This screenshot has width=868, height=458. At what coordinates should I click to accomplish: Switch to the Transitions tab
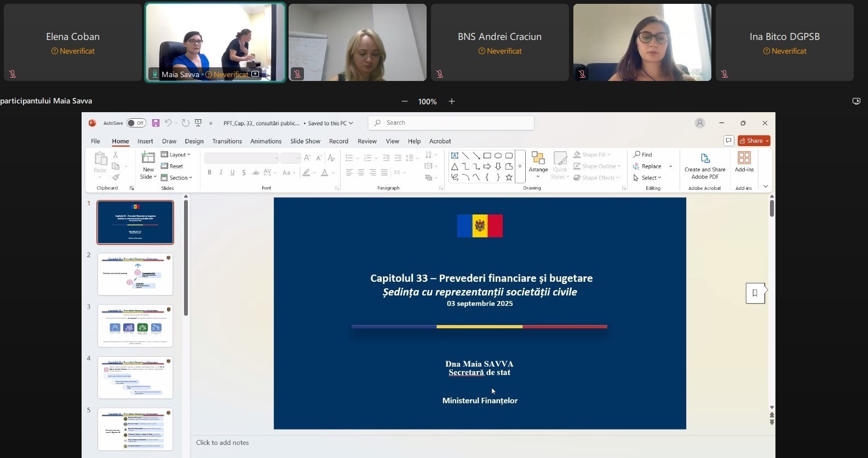[227, 141]
